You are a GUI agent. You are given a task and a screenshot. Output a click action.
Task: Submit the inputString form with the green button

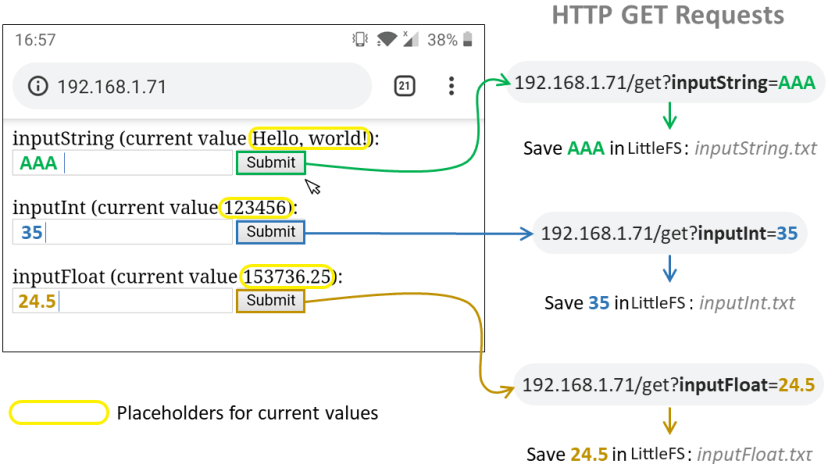tap(271, 163)
